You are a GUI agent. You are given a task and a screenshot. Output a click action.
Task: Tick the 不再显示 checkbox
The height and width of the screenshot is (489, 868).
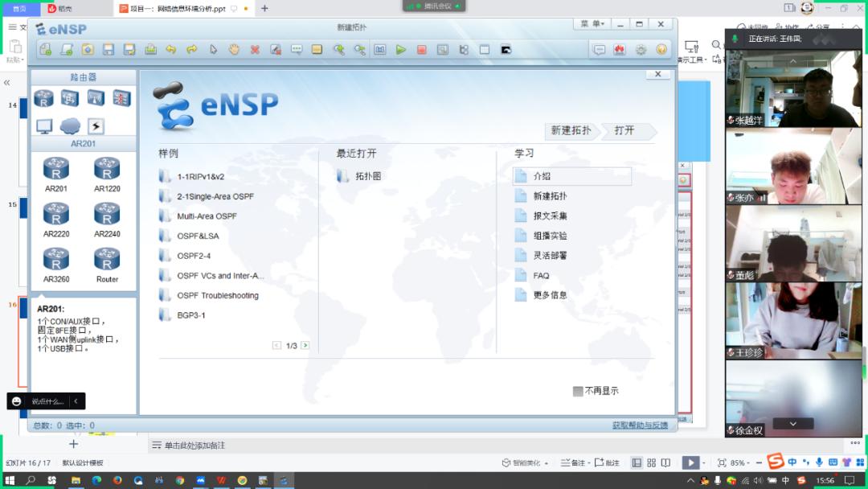[578, 391]
